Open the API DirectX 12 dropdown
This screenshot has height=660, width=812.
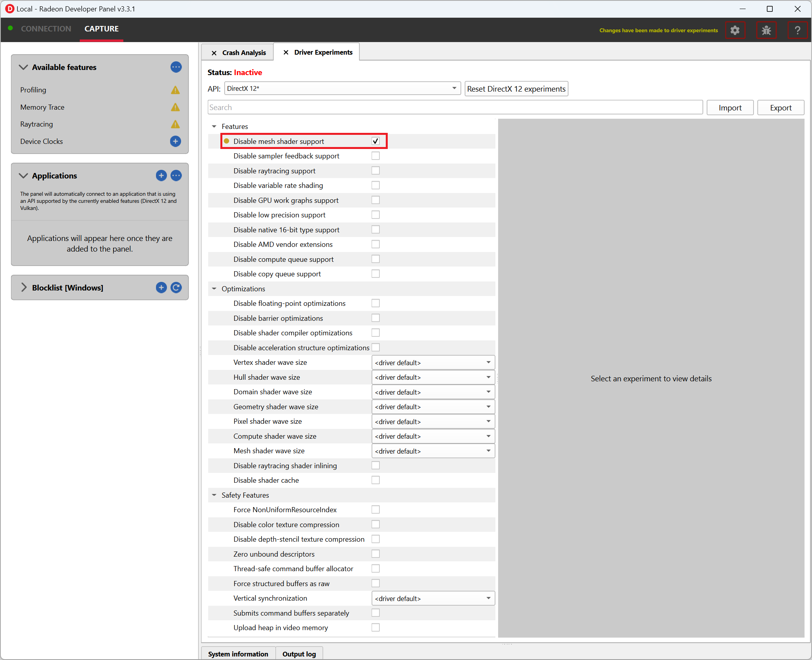point(342,88)
